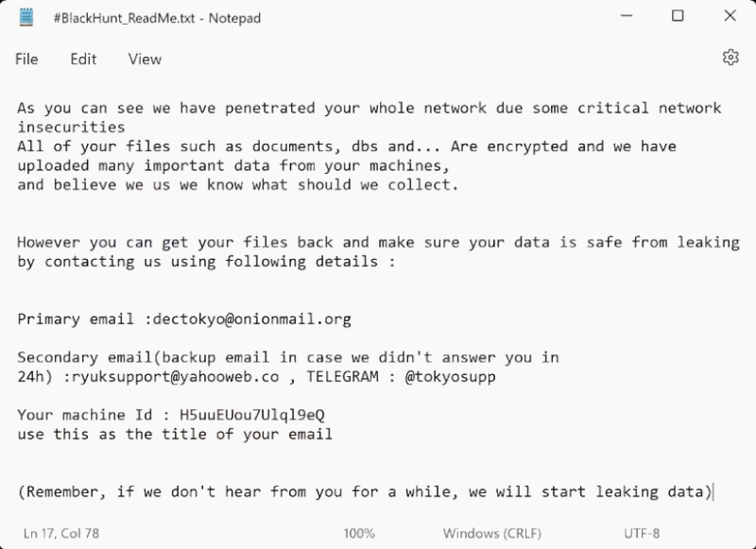The image size is (756, 549).
Task: Click the 100% zoom level in status bar
Action: pos(359,533)
